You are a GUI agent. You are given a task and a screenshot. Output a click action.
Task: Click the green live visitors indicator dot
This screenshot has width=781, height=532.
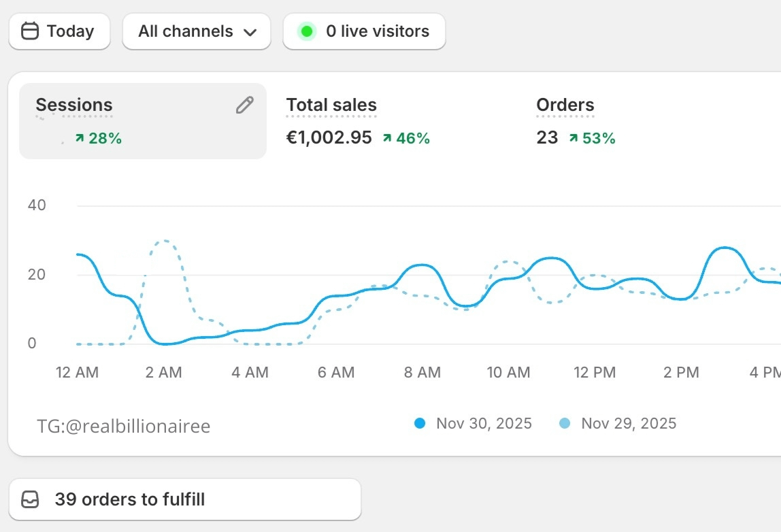(307, 31)
